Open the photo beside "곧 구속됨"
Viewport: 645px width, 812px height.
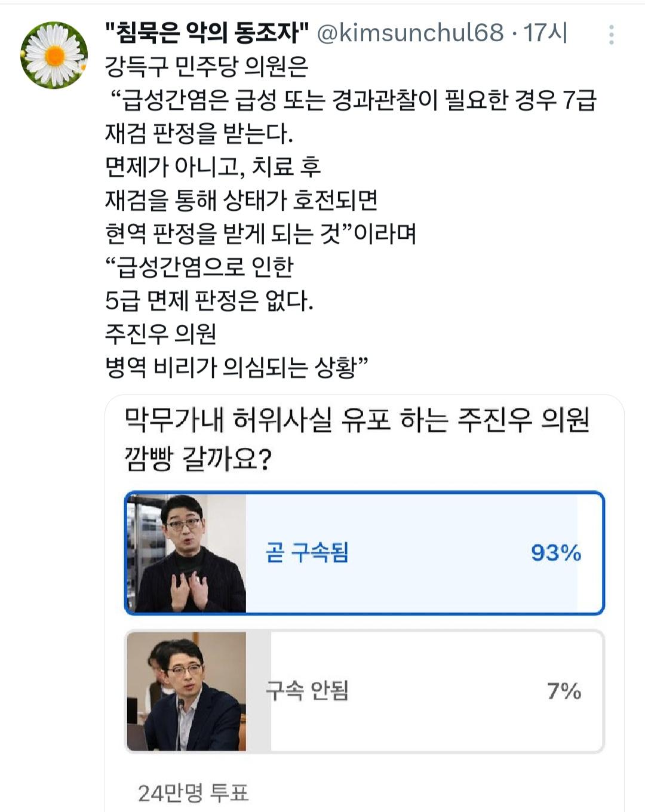tap(186, 553)
